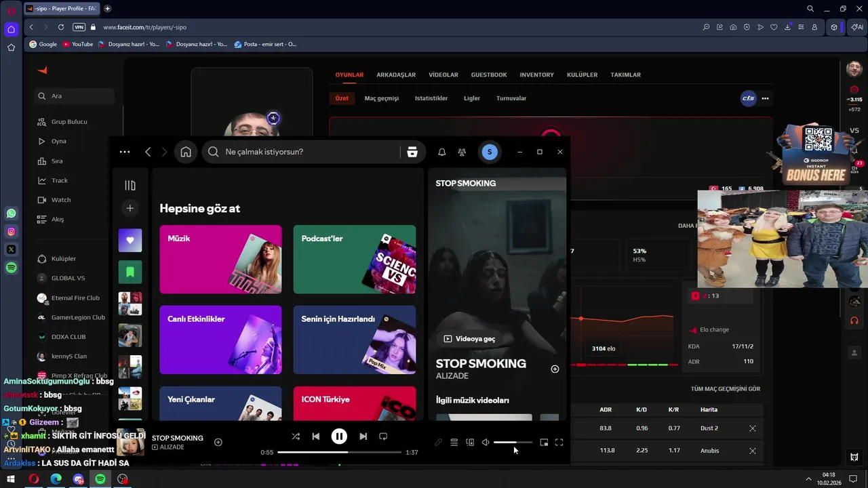The image size is (868, 488).
Task: Pause the playing song in Spotify
Action: (x=339, y=436)
